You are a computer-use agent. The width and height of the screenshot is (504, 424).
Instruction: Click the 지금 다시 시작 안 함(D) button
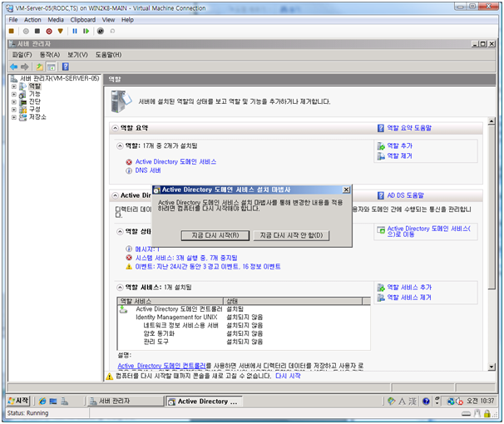291,235
